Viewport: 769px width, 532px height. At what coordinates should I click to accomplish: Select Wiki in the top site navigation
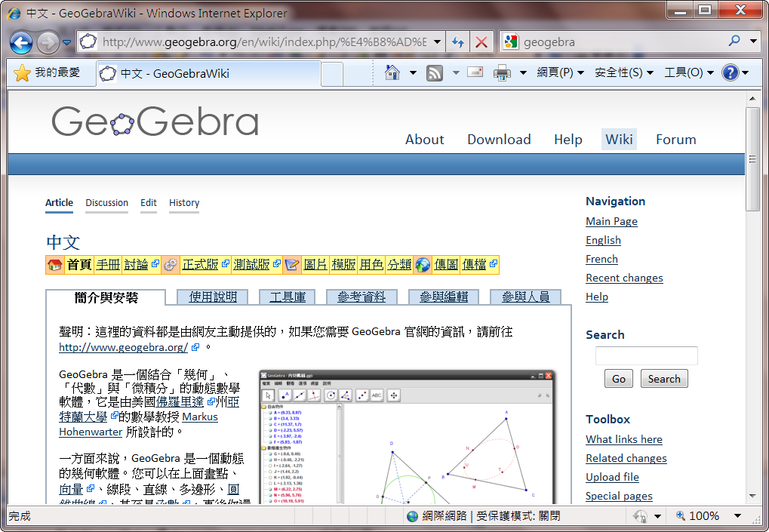point(619,140)
